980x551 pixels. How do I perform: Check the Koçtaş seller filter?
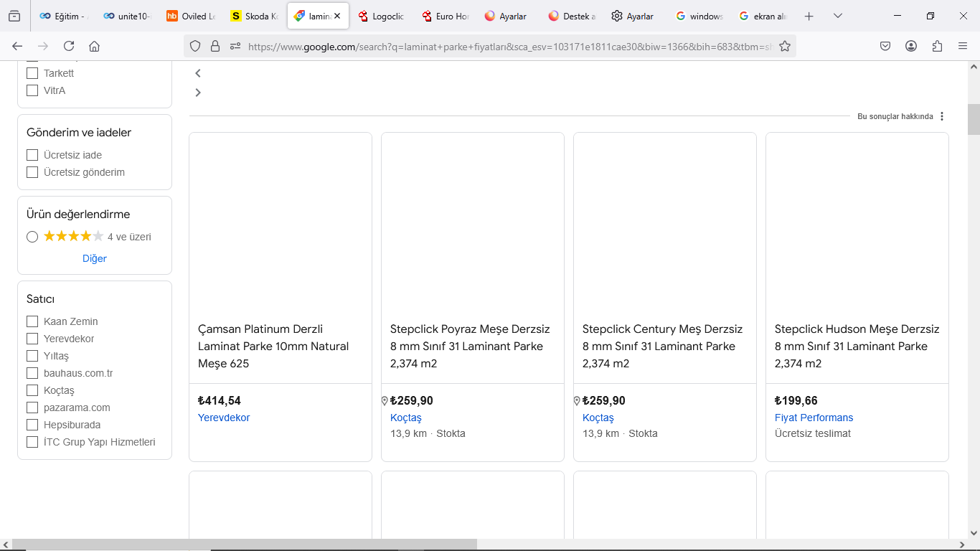pos(32,390)
